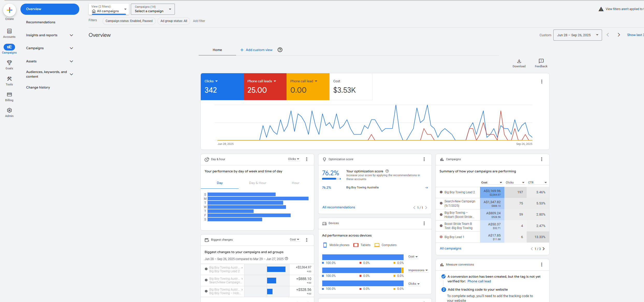This screenshot has height=302, width=644.
Task: Click the Tablets legend swatch
Action: 356,245
